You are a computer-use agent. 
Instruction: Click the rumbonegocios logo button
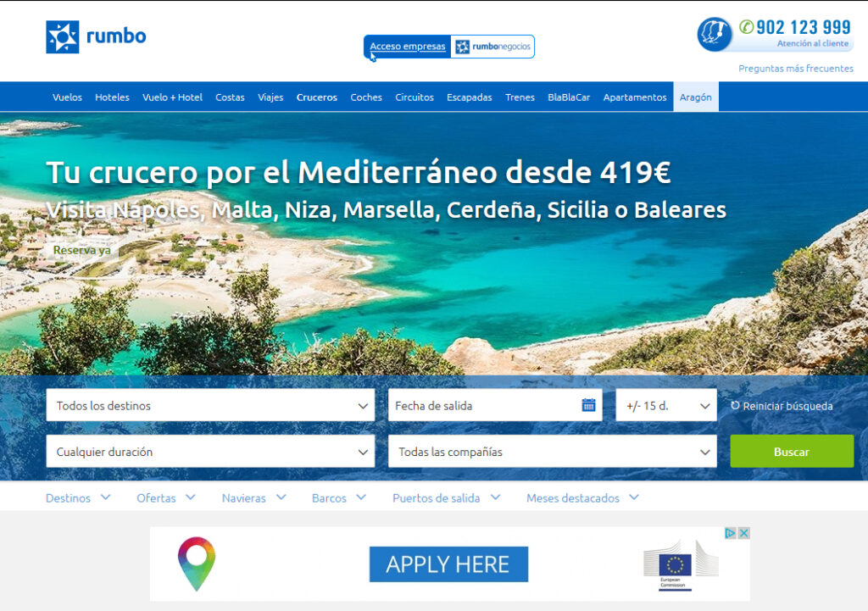click(492, 47)
